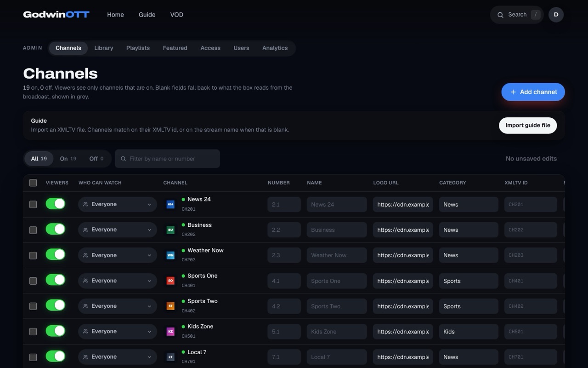Check the row checkbox for Sports One
This screenshot has height=368, width=588.
[33, 281]
